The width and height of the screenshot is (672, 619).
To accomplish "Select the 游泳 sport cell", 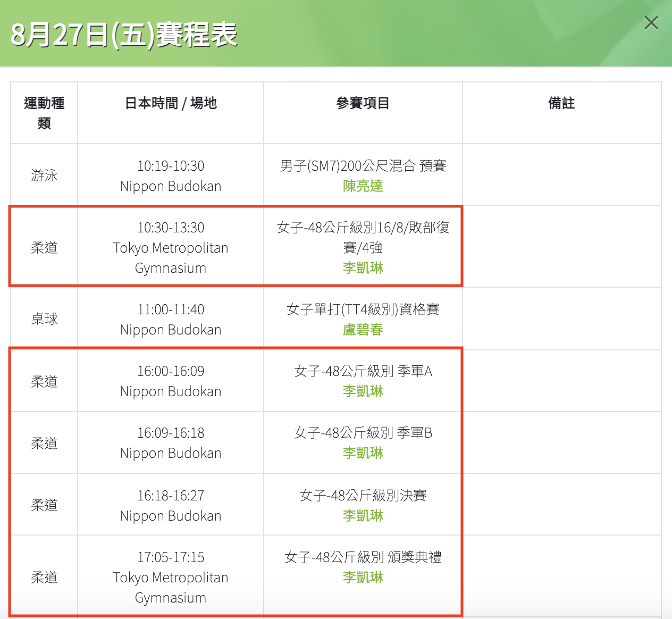I will pyautogui.click(x=44, y=175).
